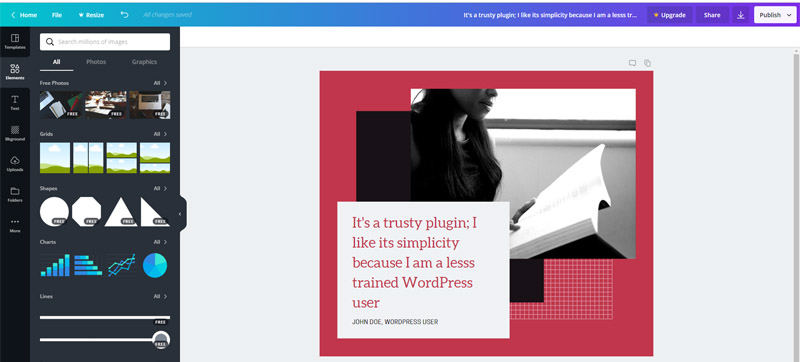Switch to the Graphics tab

pos(144,62)
